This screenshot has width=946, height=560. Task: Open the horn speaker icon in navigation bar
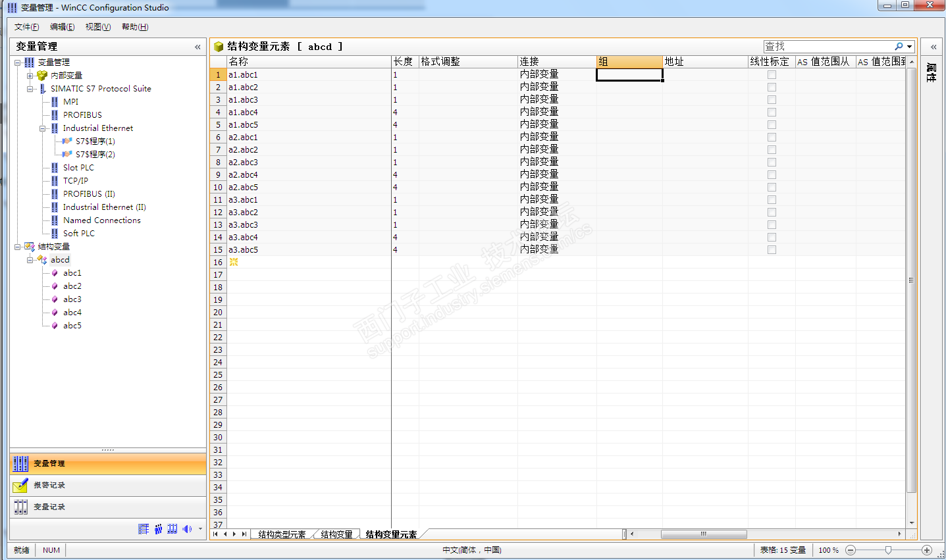point(188,529)
